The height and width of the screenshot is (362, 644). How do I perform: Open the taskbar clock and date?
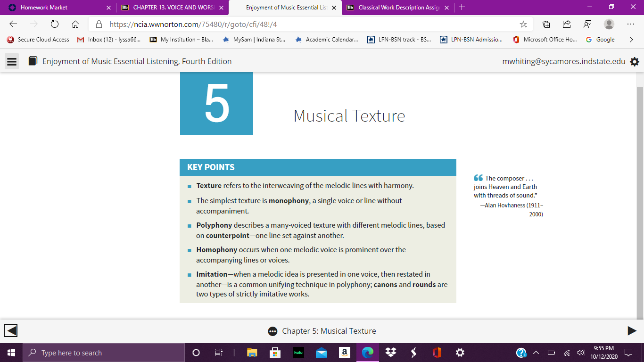pos(604,353)
